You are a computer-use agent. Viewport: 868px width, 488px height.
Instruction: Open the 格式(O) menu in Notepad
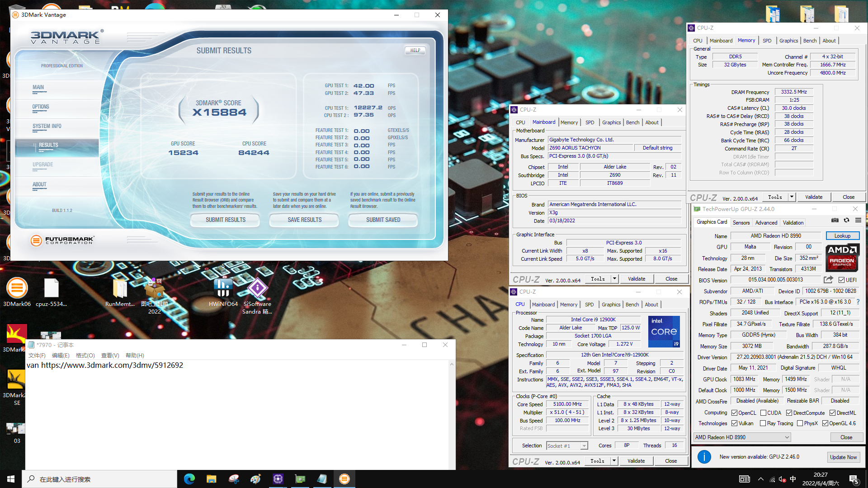pyautogui.click(x=85, y=356)
